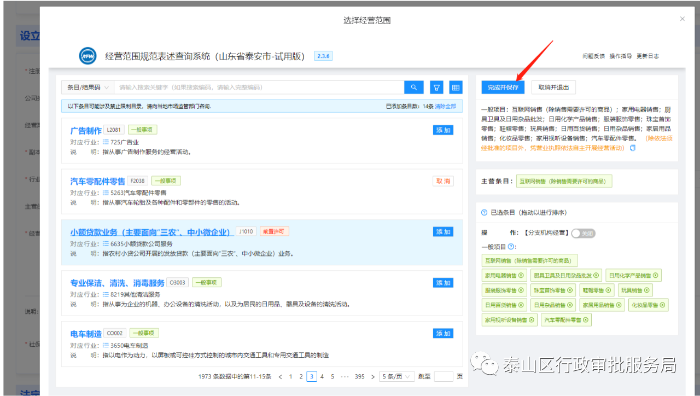Remove 玩具销售 tag via x icon
Viewport: 700px width, 396px height.
[x=647, y=290]
